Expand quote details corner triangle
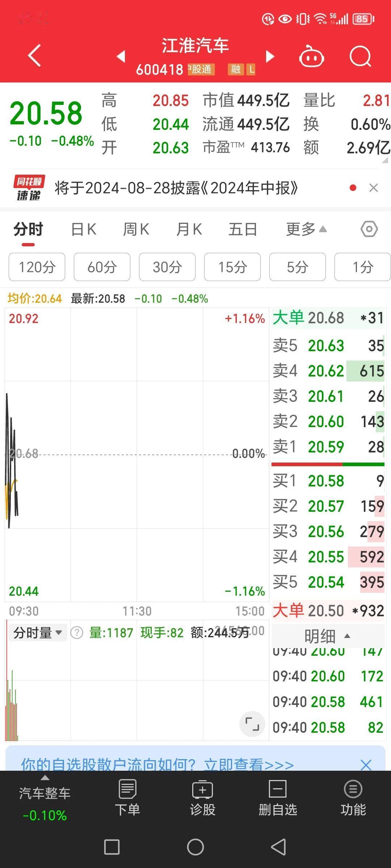 pos(385,159)
